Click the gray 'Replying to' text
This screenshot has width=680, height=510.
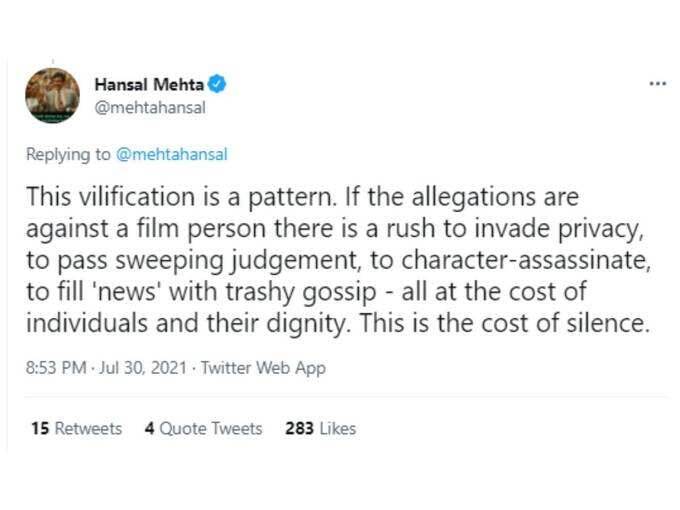pyautogui.click(x=69, y=155)
